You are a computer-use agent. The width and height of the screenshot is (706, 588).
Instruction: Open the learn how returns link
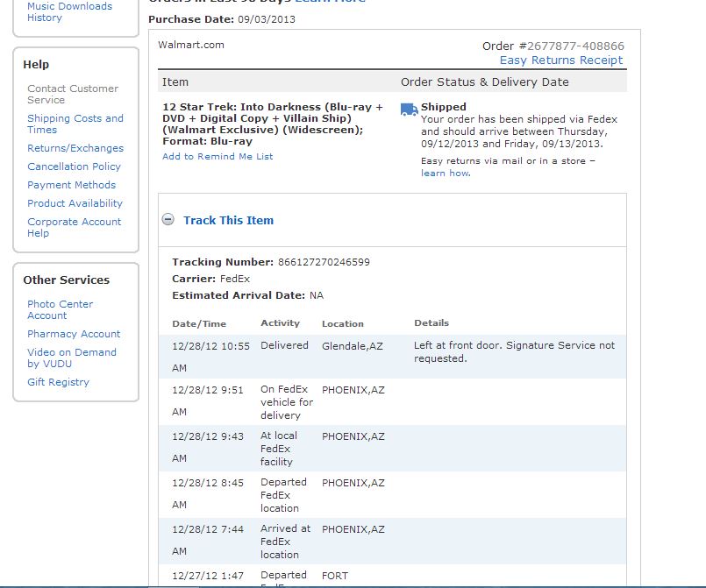[446, 174]
